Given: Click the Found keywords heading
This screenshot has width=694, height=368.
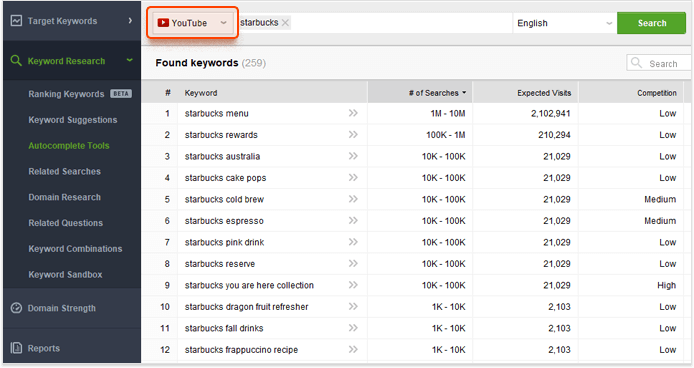Looking at the screenshot, I should coord(197,63).
